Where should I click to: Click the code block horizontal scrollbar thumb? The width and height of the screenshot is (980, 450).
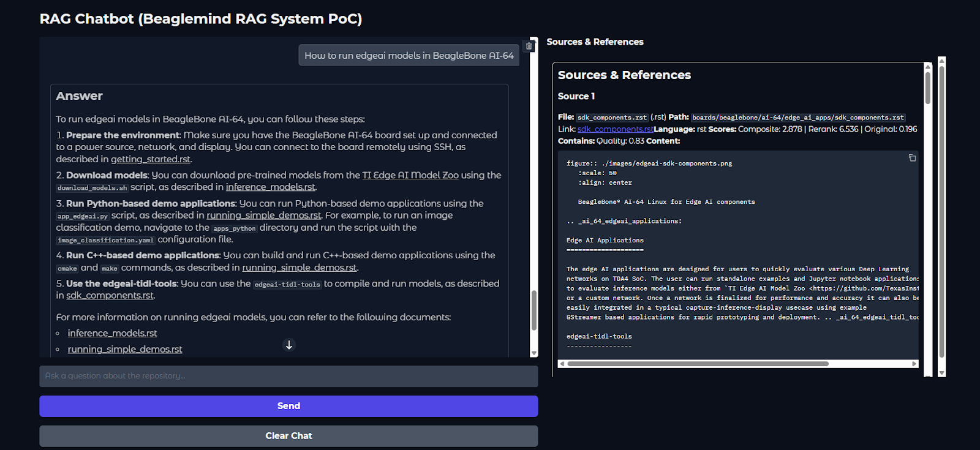point(698,364)
